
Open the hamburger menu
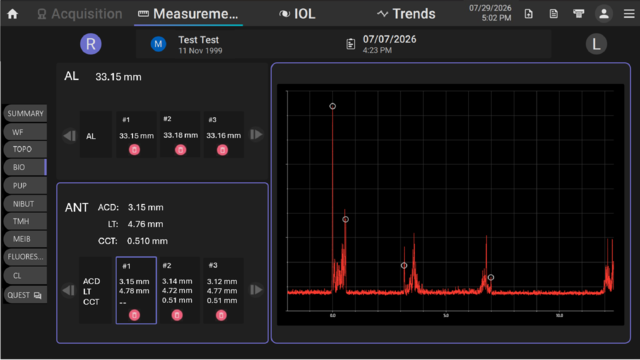629,14
